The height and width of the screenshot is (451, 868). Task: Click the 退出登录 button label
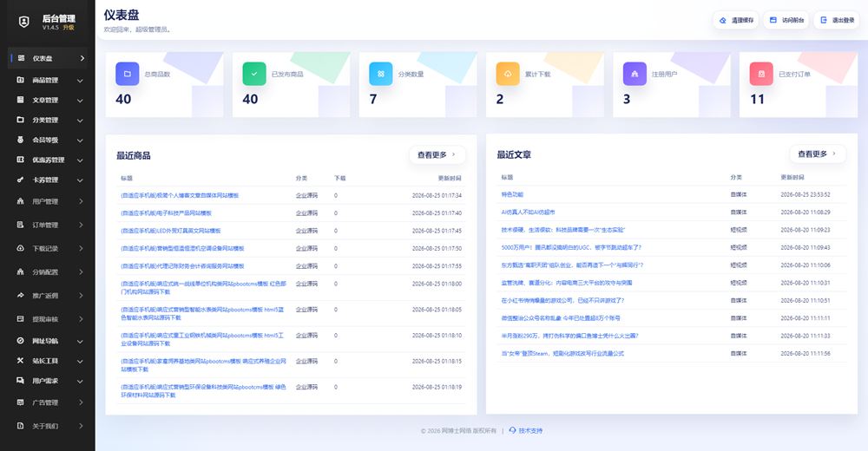pyautogui.click(x=843, y=20)
